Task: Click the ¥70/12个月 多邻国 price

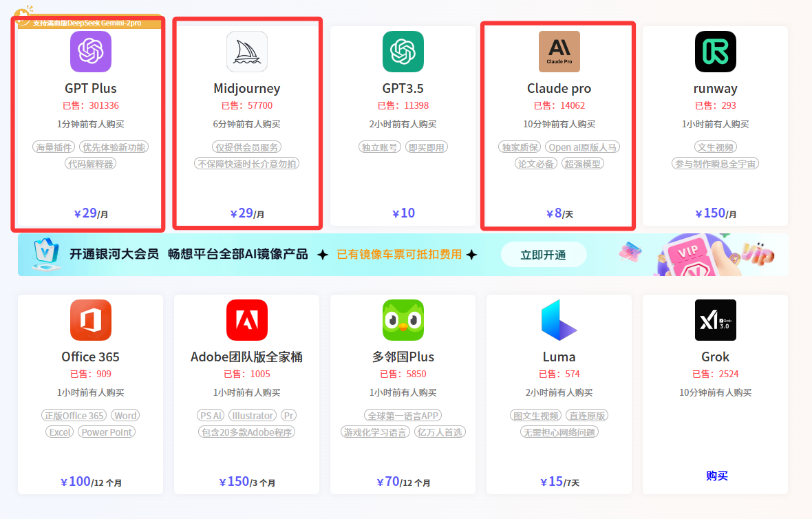Action: click(x=403, y=482)
